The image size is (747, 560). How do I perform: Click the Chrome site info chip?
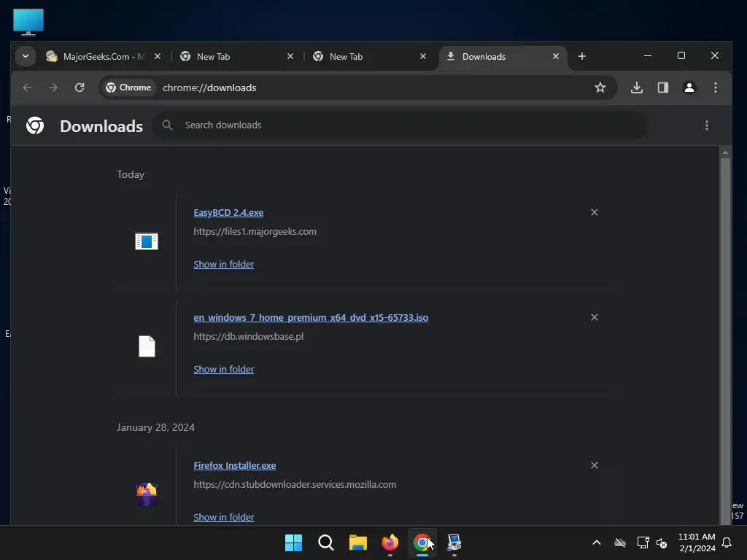(128, 87)
